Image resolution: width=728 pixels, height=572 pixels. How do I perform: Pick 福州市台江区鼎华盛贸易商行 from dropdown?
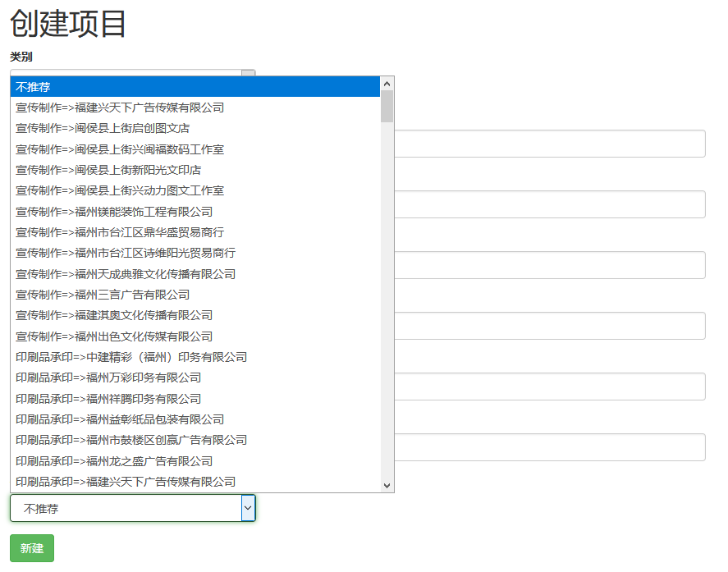tap(120, 232)
